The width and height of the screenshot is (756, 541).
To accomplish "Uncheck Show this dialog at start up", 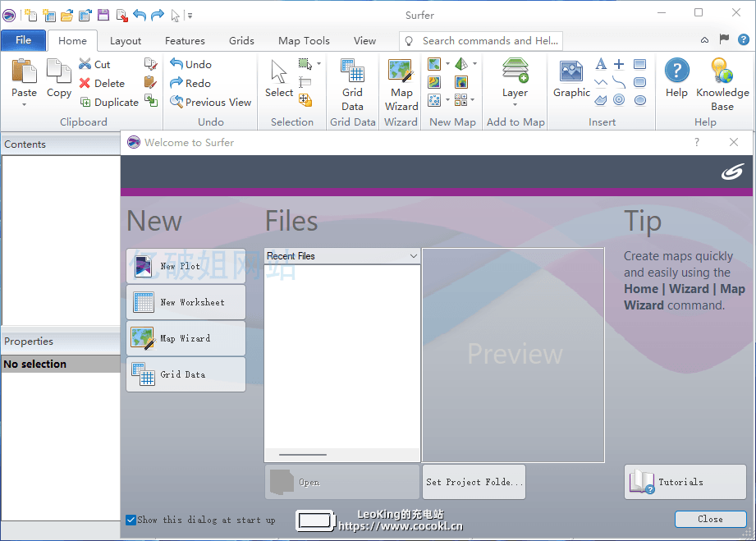I will click(131, 520).
